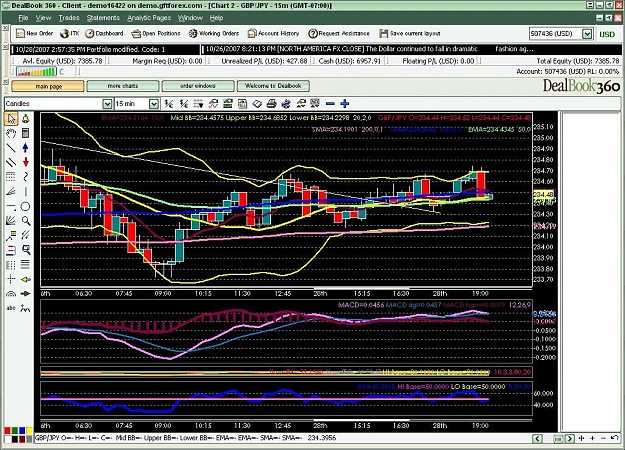Select the arrow pointer tool
The height and width of the screenshot is (450, 625).
pos(11,119)
